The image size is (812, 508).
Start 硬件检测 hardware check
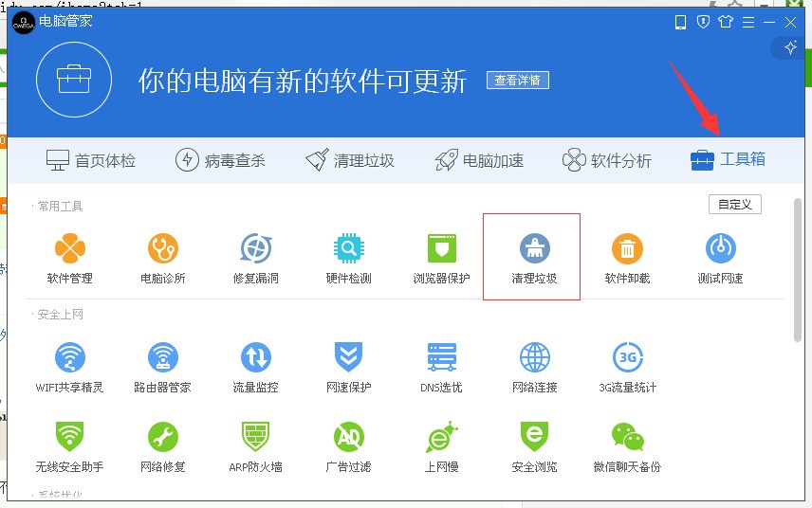point(348,259)
